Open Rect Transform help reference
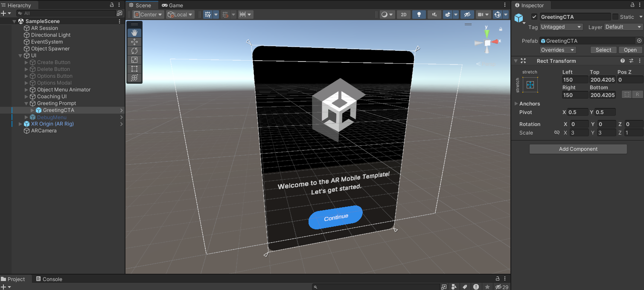Viewport: 644px width, 290px height. (x=623, y=61)
